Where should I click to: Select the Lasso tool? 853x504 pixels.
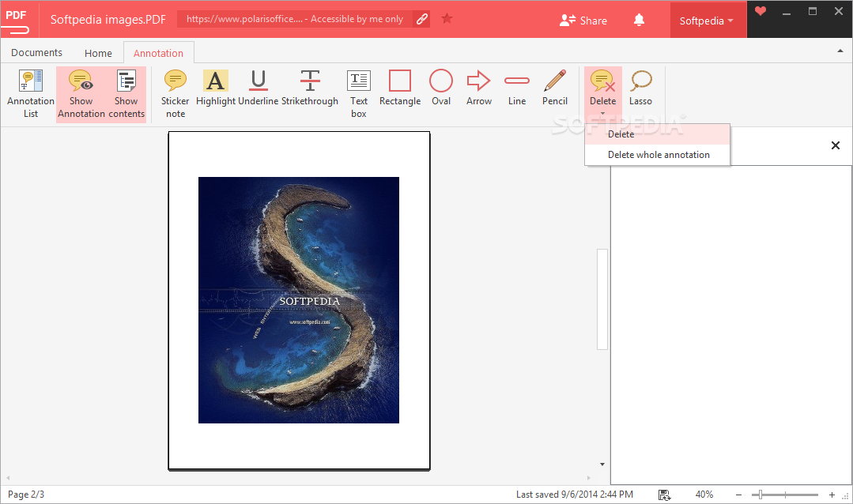click(641, 88)
